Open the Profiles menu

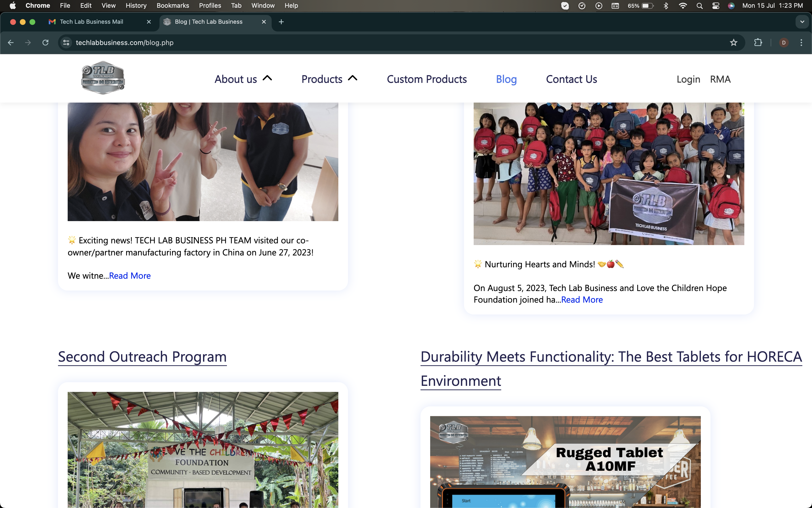[x=210, y=6]
